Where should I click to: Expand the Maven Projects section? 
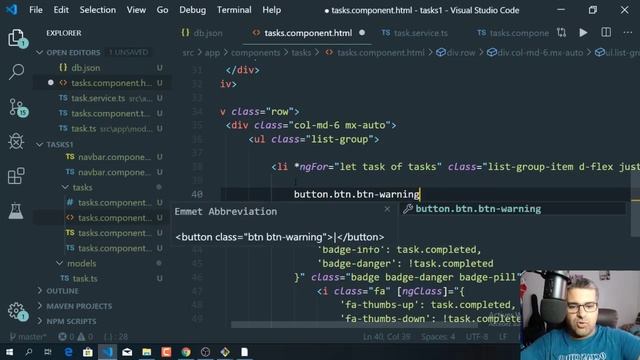[79, 306]
